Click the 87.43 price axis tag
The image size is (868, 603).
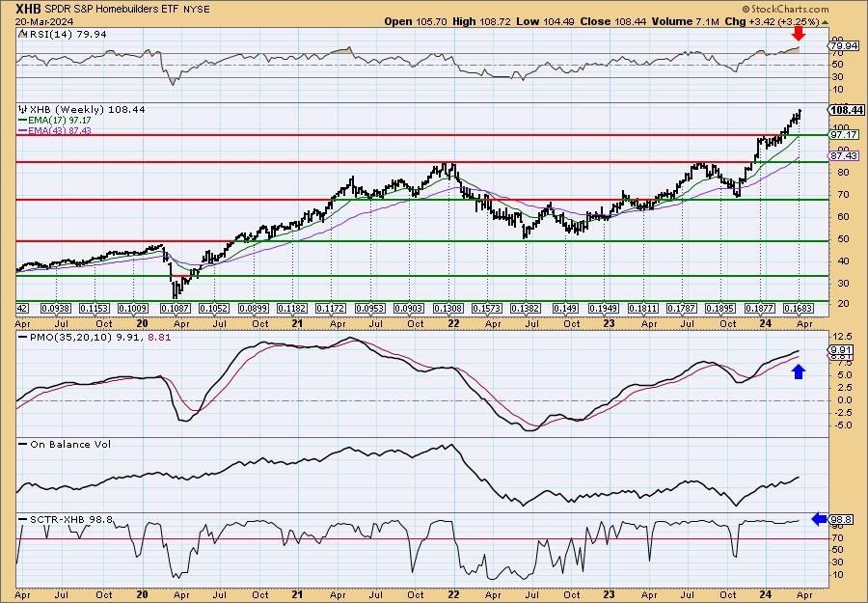[x=844, y=156]
